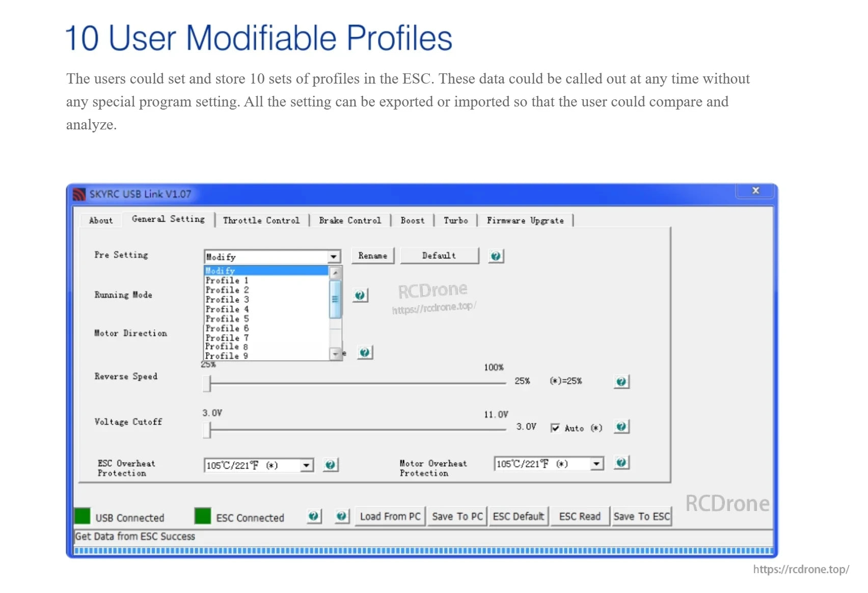The height and width of the screenshot is (593, 868).
Task: Click the 'Get Data from ESC Success' status
Action: (x=135, y=536)
